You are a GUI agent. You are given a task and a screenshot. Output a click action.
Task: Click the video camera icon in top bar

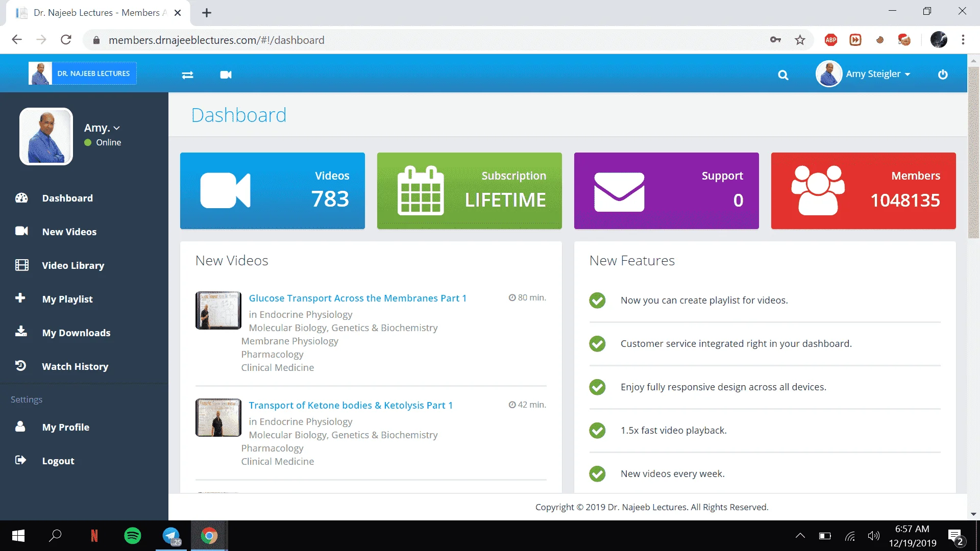click(x=226, y=75)
